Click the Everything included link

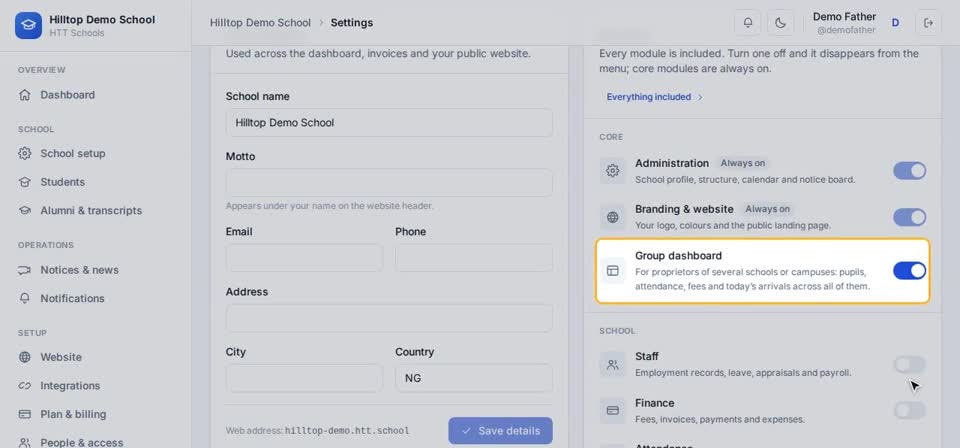tap(649, 97)
